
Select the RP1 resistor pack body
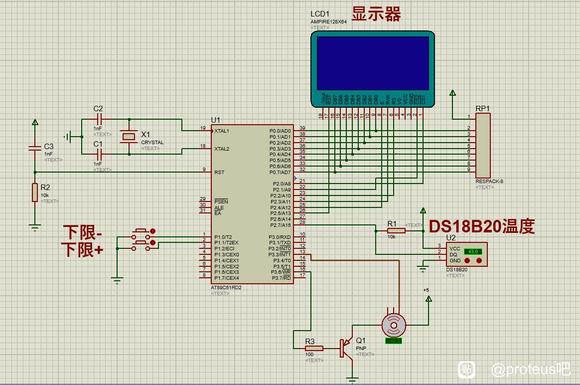pyautogui.click(x=483, y=145)
